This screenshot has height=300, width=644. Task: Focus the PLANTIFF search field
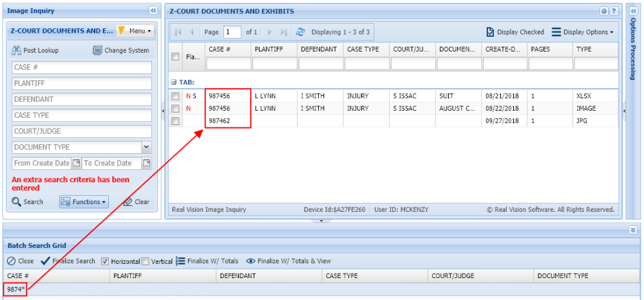(x=82, y=83)
